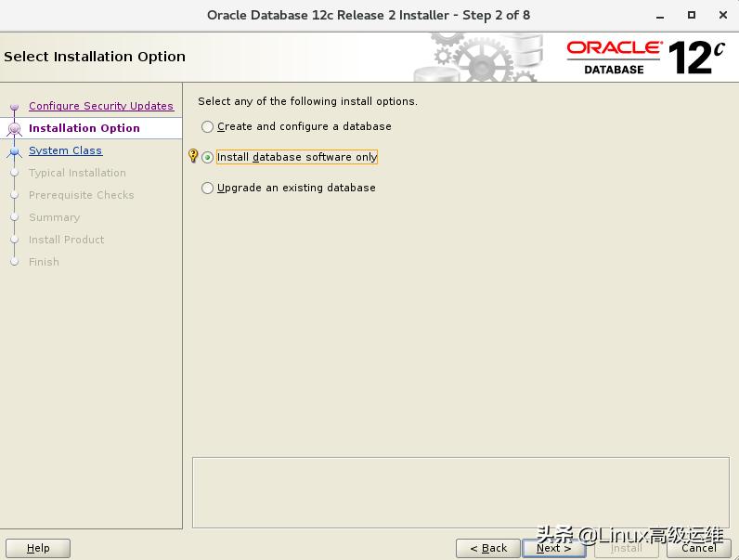Image resolution: width=739 pixels, height=560 pixels.
Task: Click the Summary step label
Action: (x=54, y=217)
